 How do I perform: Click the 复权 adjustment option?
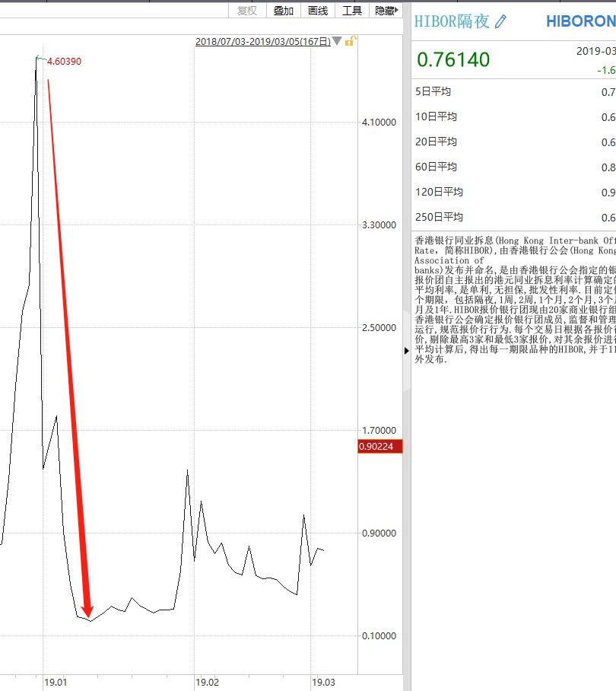pos(247,11)
